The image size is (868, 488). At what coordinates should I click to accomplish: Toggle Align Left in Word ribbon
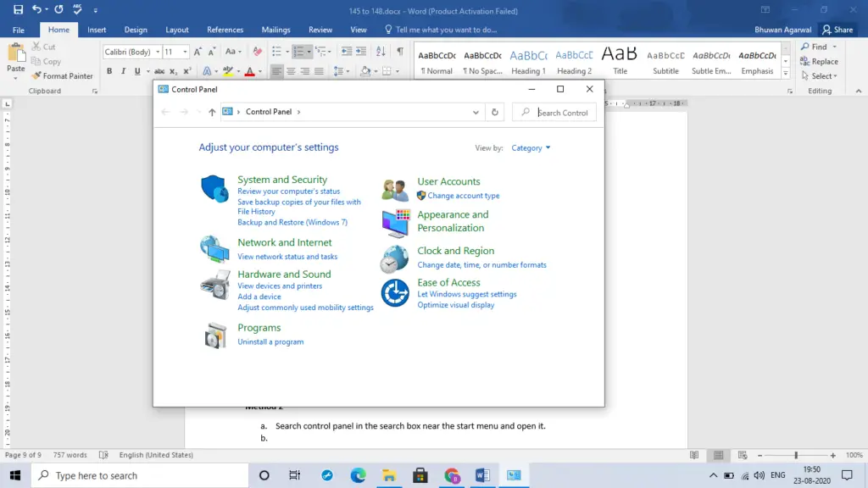[x=276, y=71]
